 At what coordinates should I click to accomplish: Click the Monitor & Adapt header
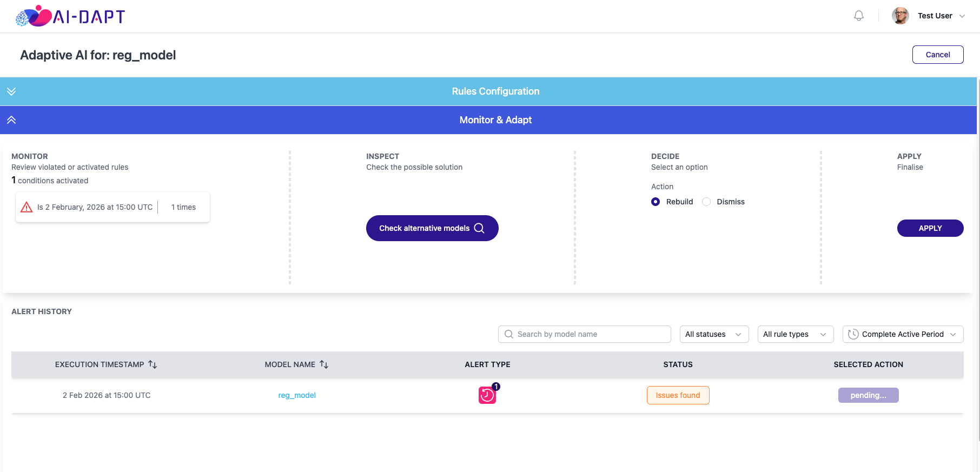point(488,120)
